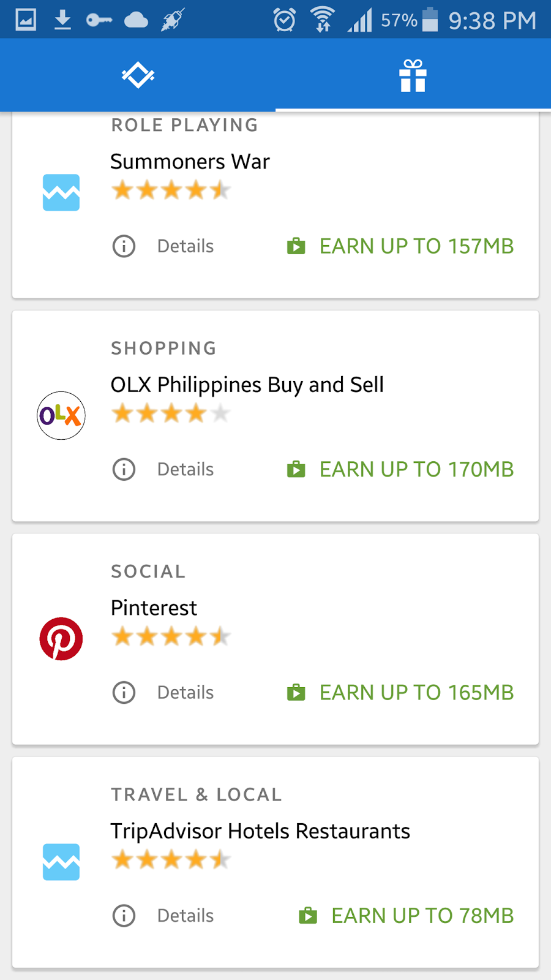551x980 pixels.
Task: Open info icon for Pinterest
Action: [x=124, y=693]
